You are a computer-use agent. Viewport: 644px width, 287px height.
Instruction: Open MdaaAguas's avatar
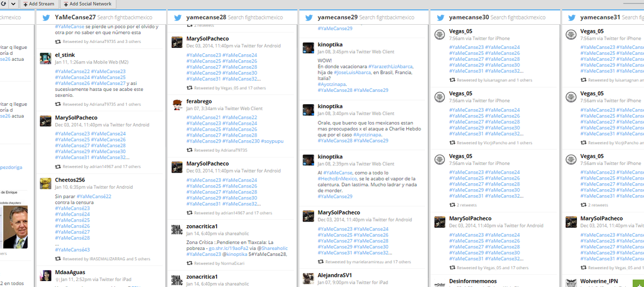(46, 276)
